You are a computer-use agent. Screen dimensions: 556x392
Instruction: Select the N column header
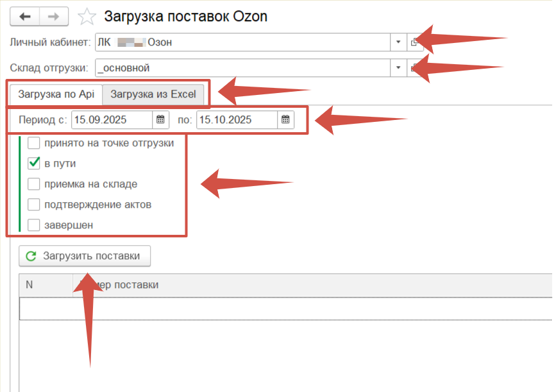[46, 285]
